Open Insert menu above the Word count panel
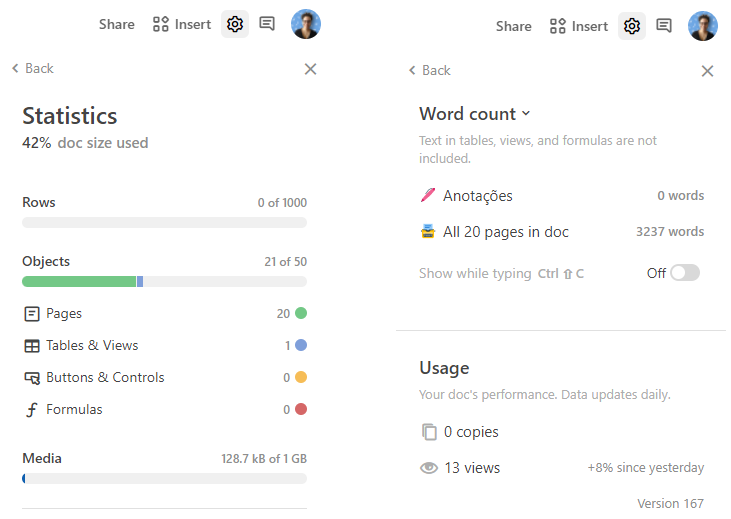The image size is (731, 519). [579, 26]
